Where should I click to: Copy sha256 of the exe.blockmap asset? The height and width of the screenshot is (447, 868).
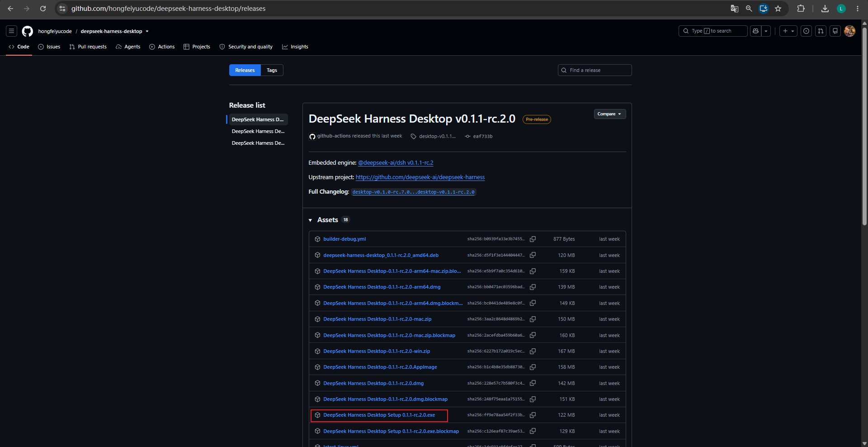[x=533, y=431]
